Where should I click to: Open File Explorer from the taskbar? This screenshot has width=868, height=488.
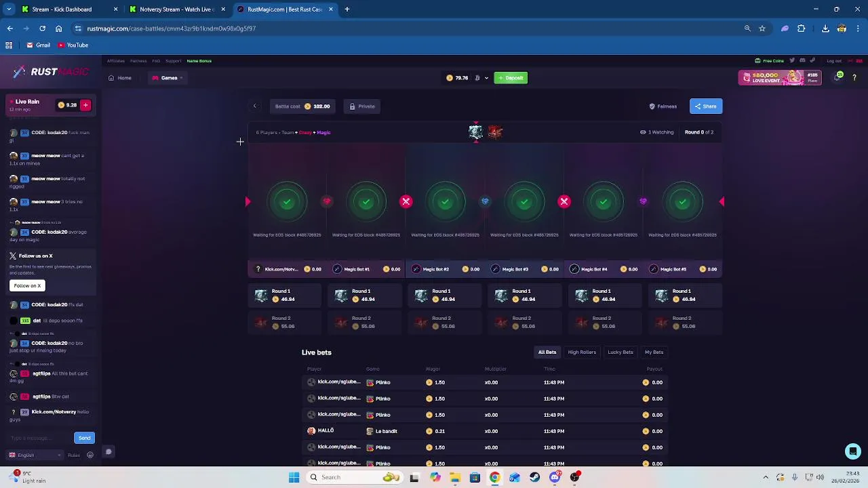(x=455, y=477)
